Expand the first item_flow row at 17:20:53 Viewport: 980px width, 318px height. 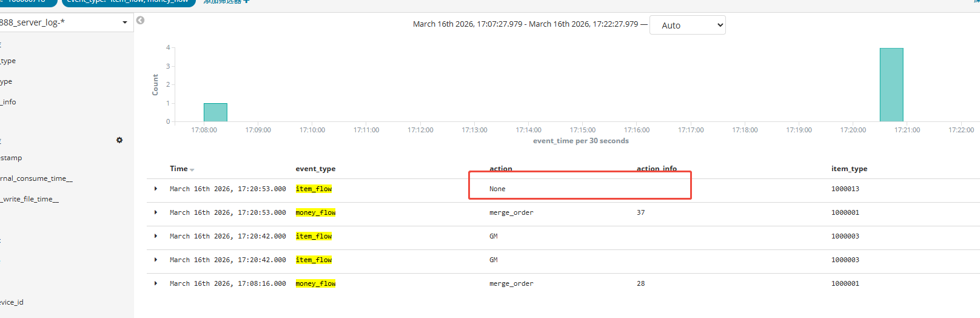(156, 189)
